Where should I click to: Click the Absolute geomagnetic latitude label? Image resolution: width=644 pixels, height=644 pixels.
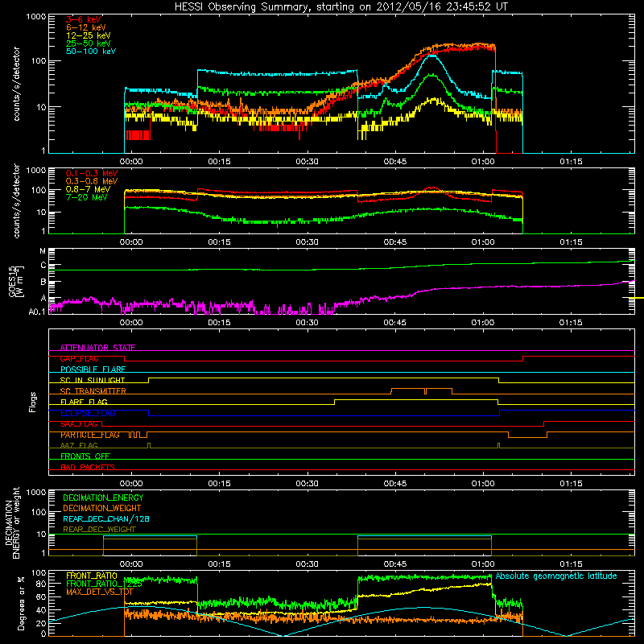[x=556, y=576]
